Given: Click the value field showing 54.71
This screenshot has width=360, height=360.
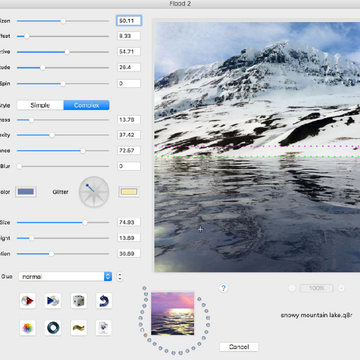Looking at the screenshot, I should pos(129,52).
